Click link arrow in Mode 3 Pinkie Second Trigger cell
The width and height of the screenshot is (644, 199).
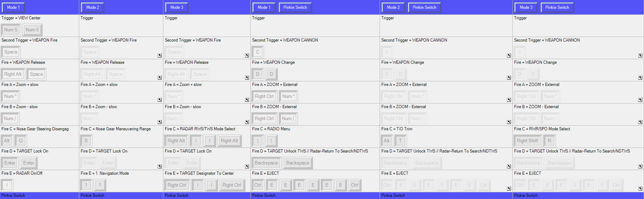coord(640,56)
